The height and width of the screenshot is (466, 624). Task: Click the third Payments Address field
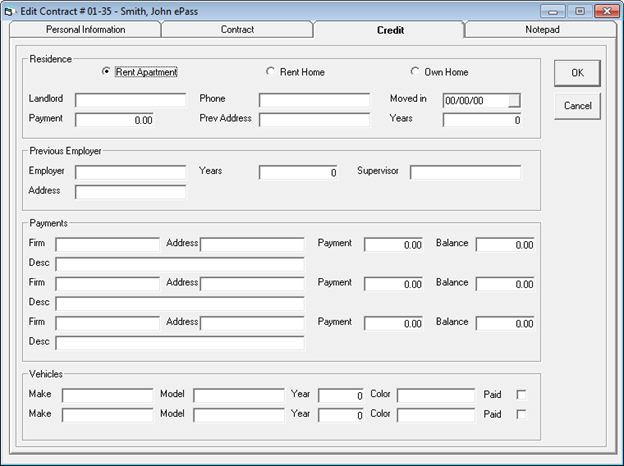coord(252,324)
